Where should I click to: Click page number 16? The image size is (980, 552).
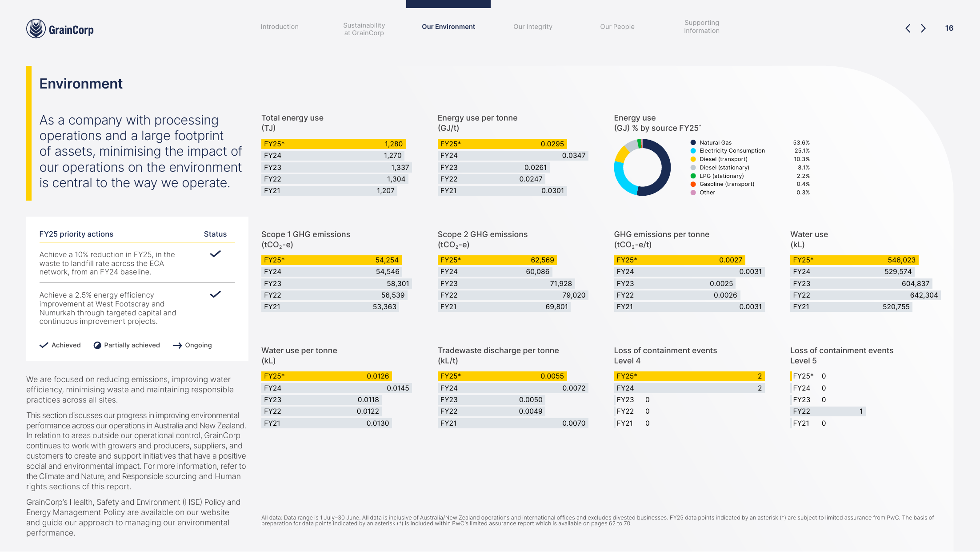[949, 28]
